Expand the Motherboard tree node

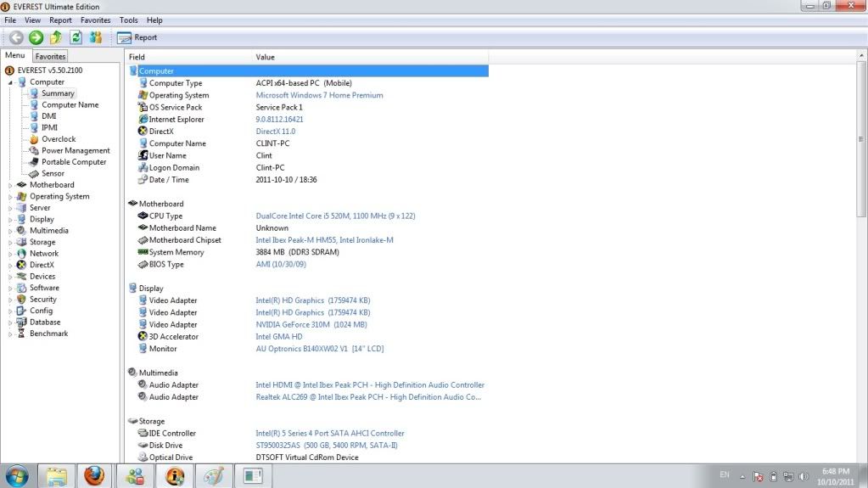[11, 185]
